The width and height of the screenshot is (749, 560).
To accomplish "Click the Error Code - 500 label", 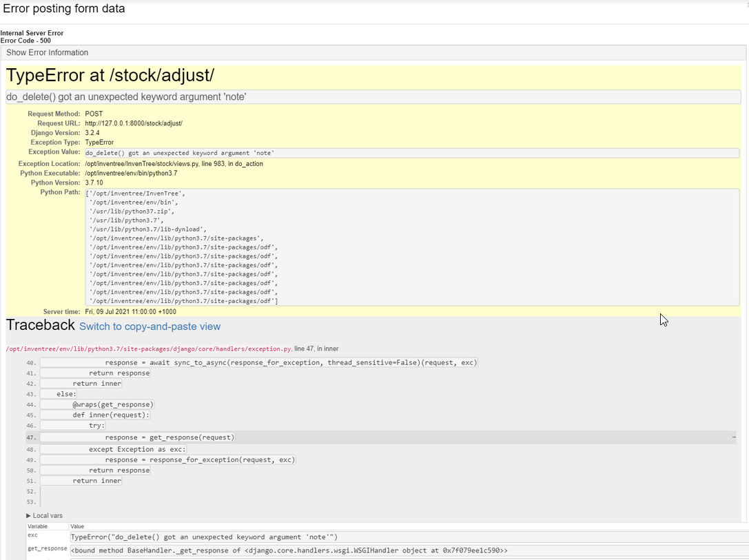I will pos(27,40).
